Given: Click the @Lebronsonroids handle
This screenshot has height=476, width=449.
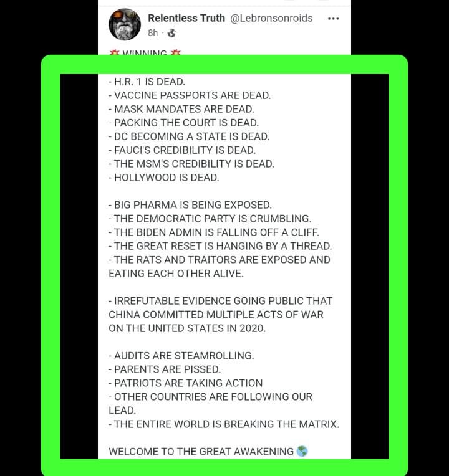Looking at the screenshot, I should 271,18.
